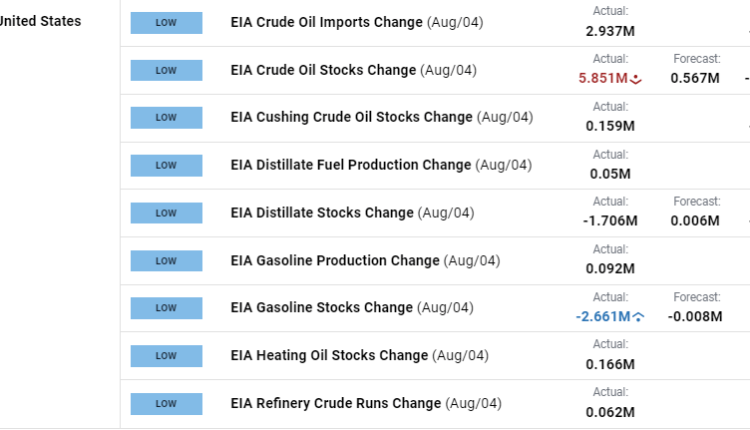Click LOW badge for EIA Crude Oil Imports Change
This screenshot has height=430, width=750.
click(166, 22)
